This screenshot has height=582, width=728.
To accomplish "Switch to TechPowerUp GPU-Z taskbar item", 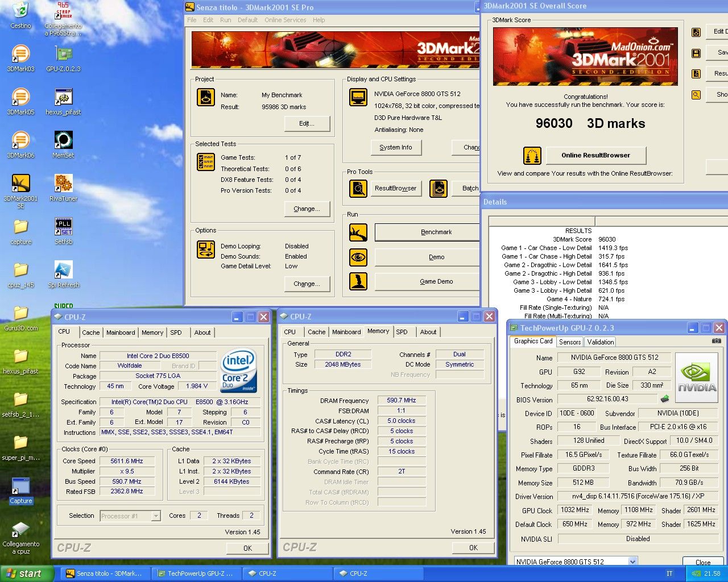I will coord(196,573).
